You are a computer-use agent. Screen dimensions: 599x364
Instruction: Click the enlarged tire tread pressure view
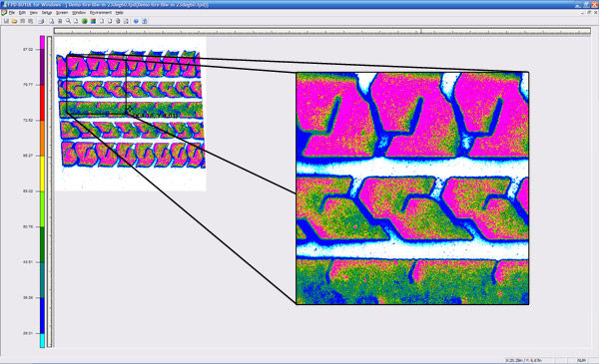pos(412,188)
